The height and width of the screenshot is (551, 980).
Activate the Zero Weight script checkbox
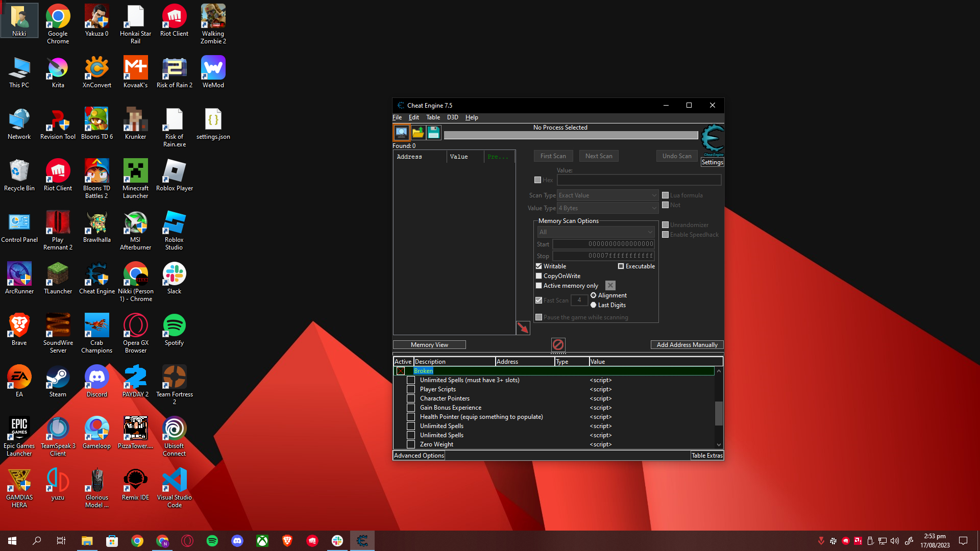pos(410,444)
